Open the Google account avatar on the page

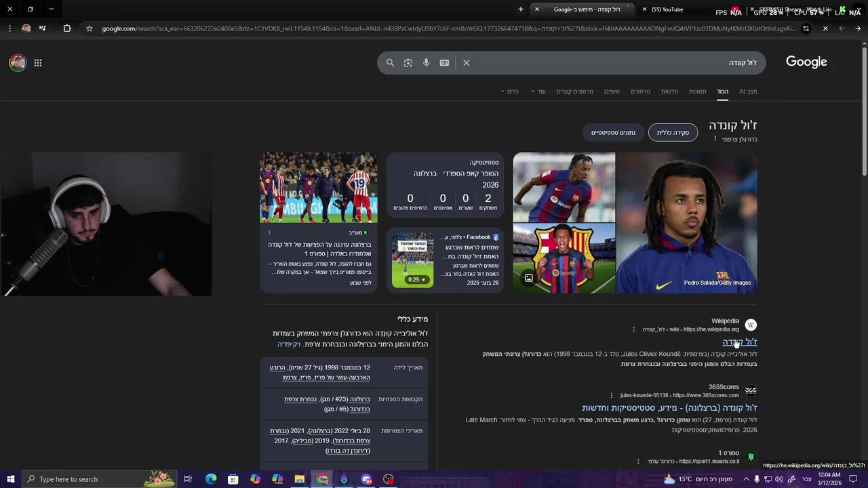pyautogui.click(x=18, y=63)
